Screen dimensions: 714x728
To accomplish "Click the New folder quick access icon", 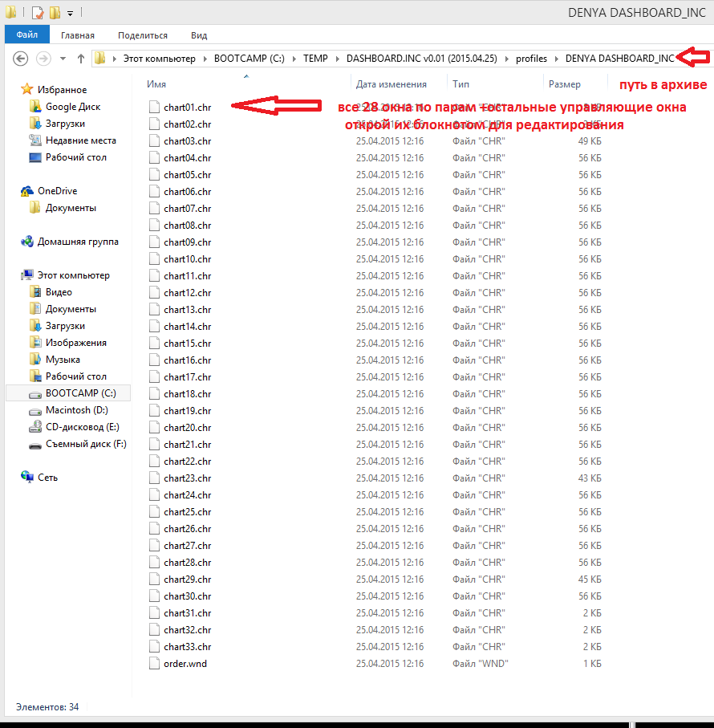I will pyautogui.click(x=55, y=13).
